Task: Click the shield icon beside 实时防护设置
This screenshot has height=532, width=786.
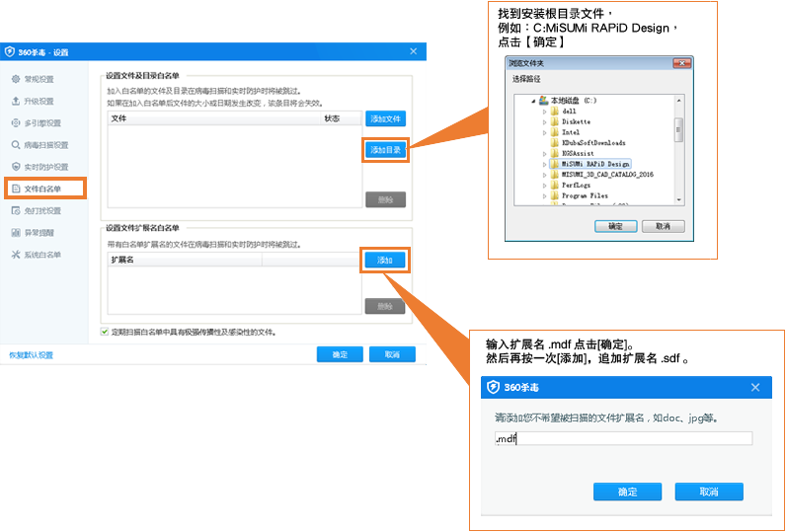Action: 16,167
